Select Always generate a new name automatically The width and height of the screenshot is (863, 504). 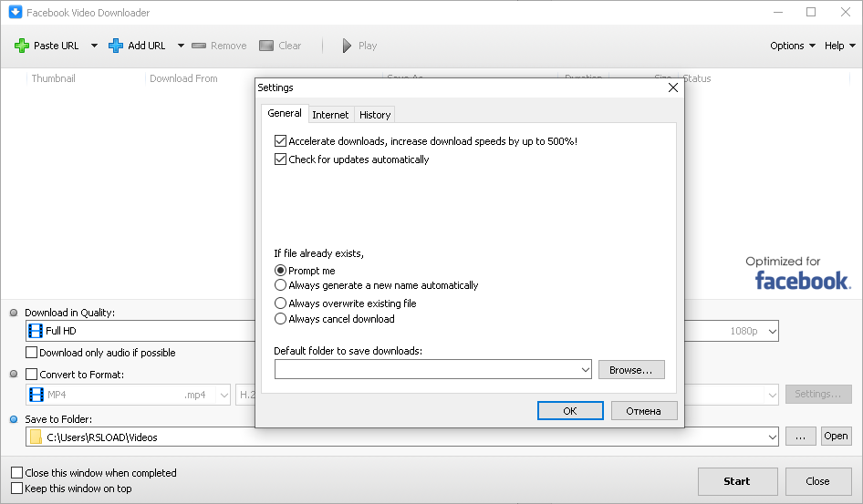point(280,285)
